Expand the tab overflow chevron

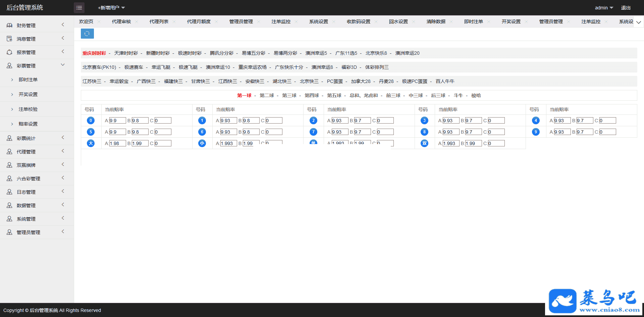(639, 22)
